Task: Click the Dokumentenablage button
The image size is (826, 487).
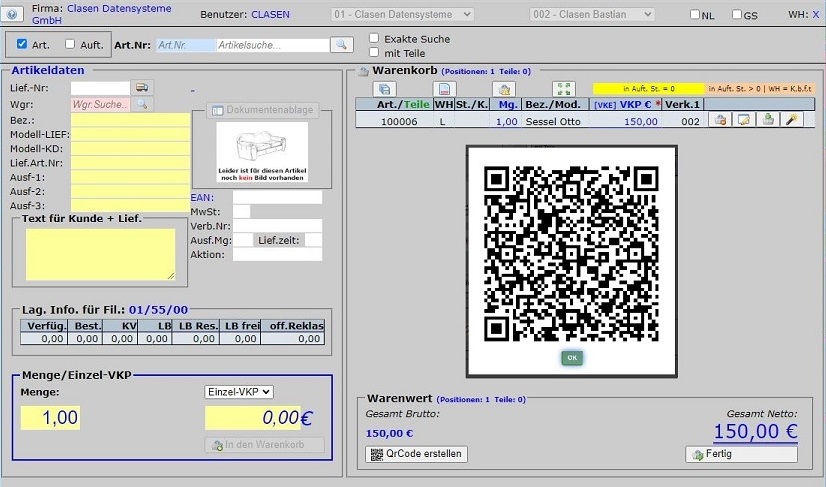Action: point(263,110)
